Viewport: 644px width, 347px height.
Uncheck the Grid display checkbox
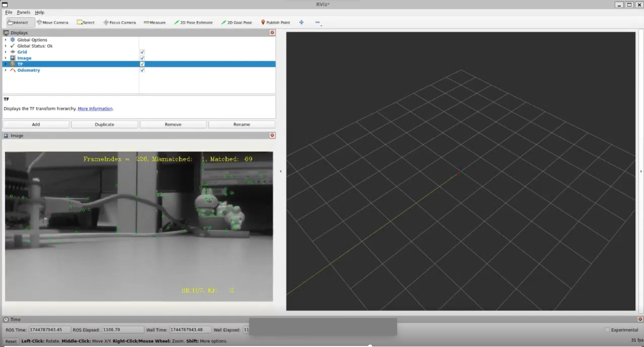[x=142, y=52]
